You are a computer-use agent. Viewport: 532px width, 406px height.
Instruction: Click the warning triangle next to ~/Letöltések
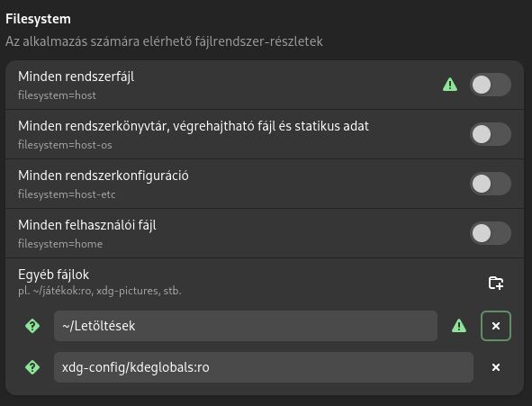[x=459, y=326]
